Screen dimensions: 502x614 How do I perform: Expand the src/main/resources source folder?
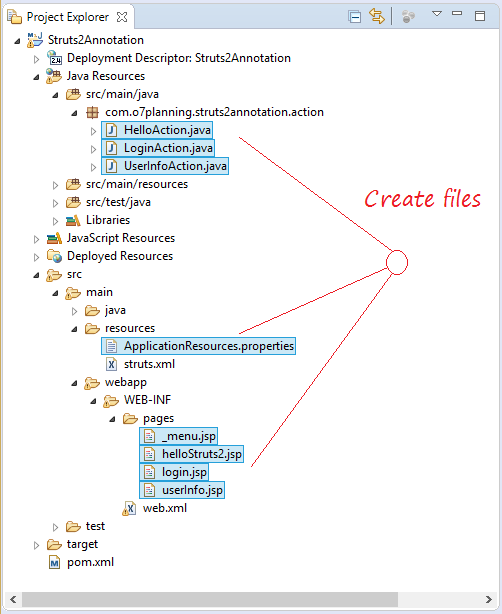point(55,185)
